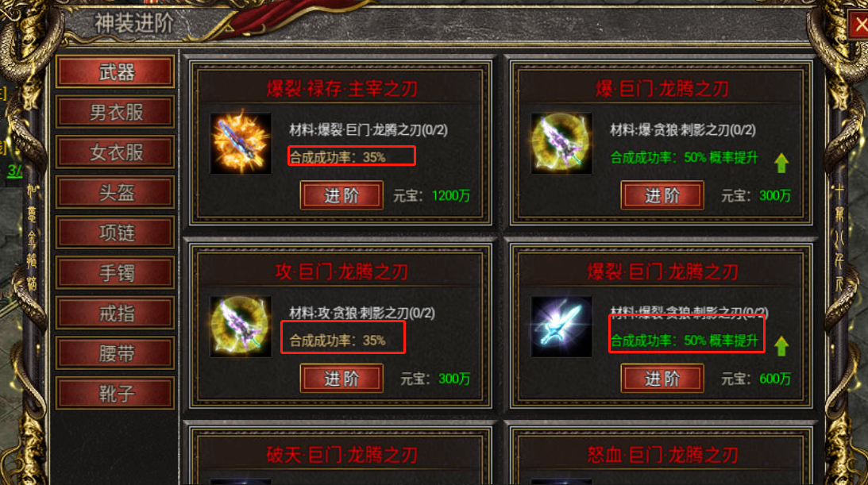
Task: Click 进阶 for 攻·巨门·龙腾之刃
Action: (x=341, y=379)
